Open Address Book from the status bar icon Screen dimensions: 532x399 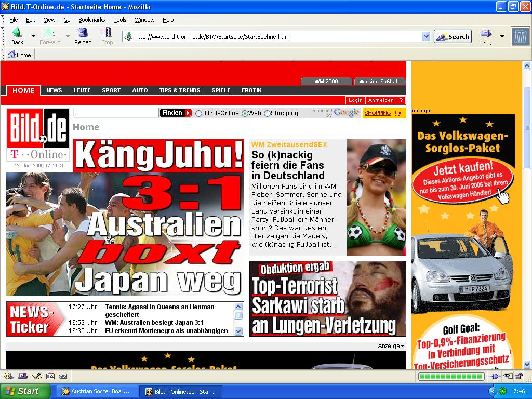tap(50, 376)
